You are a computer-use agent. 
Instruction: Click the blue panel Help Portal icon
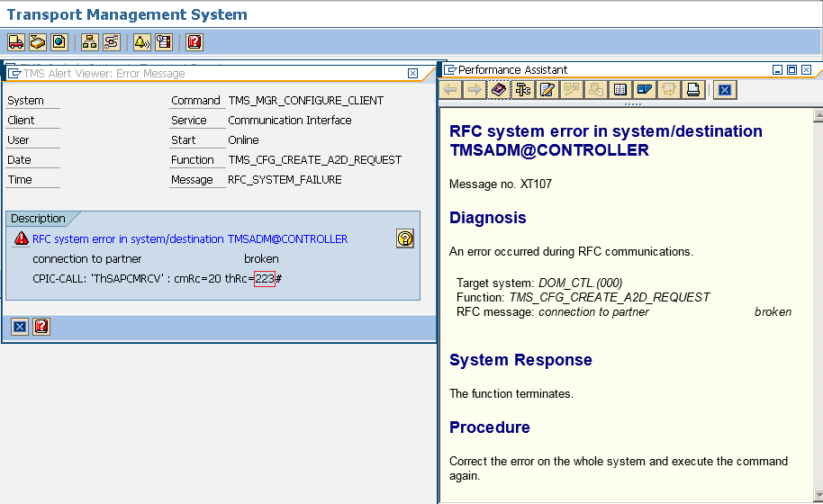(644, 90)
